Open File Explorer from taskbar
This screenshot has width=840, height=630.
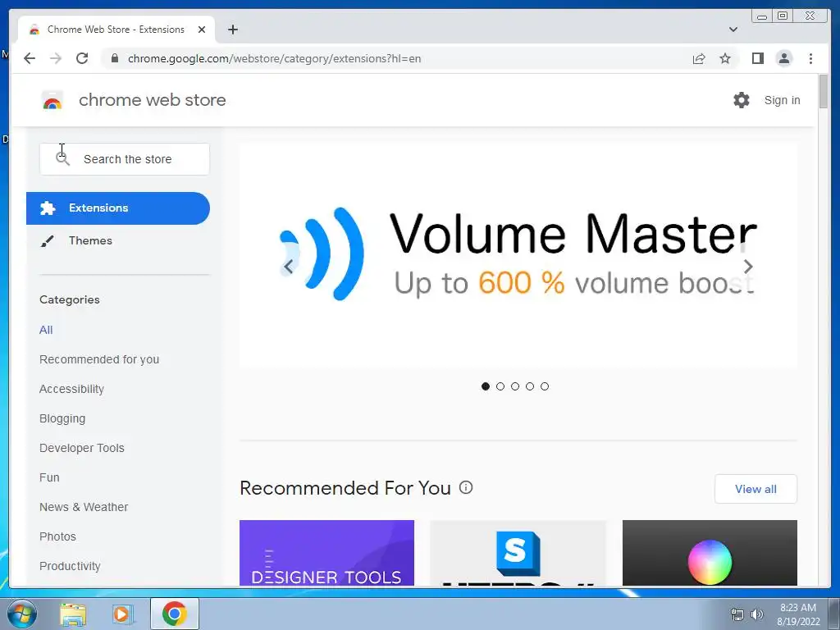pos(73,614)
